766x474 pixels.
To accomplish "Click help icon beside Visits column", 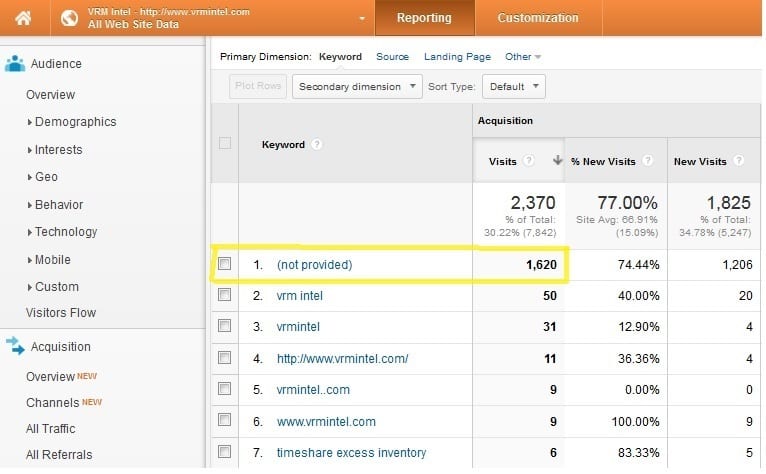I will click(528, 161).
